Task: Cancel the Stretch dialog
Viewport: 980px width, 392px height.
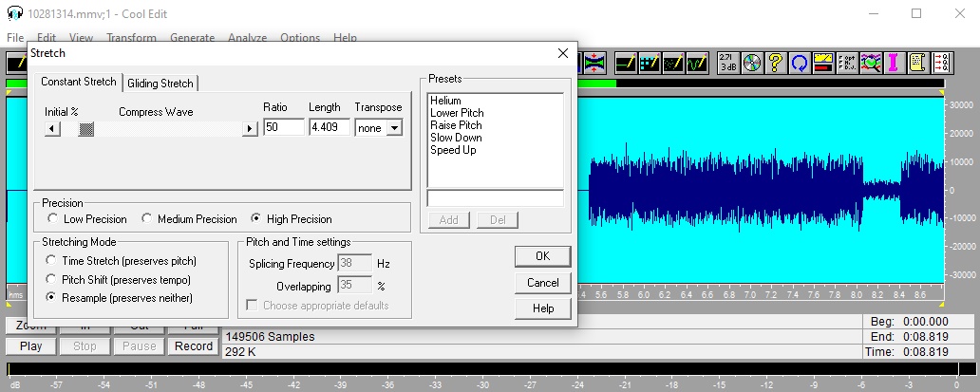Action: pos(542,282)
